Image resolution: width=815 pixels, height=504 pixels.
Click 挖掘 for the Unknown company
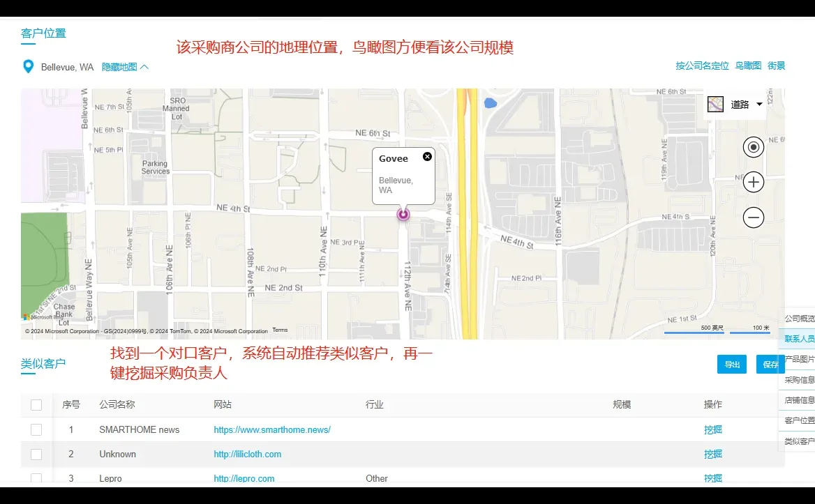pos(712,454)
